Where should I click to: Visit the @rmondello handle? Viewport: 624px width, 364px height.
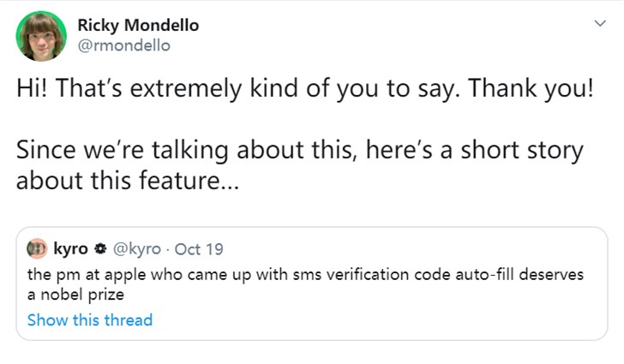pos(124,45)
